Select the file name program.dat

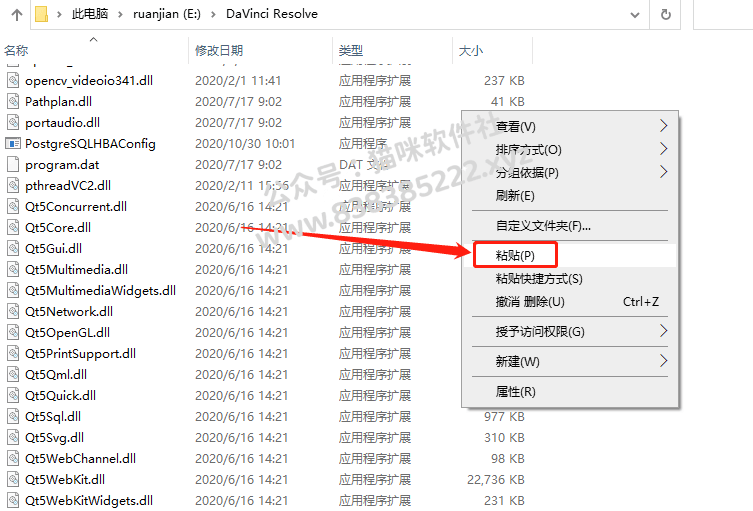62,165
